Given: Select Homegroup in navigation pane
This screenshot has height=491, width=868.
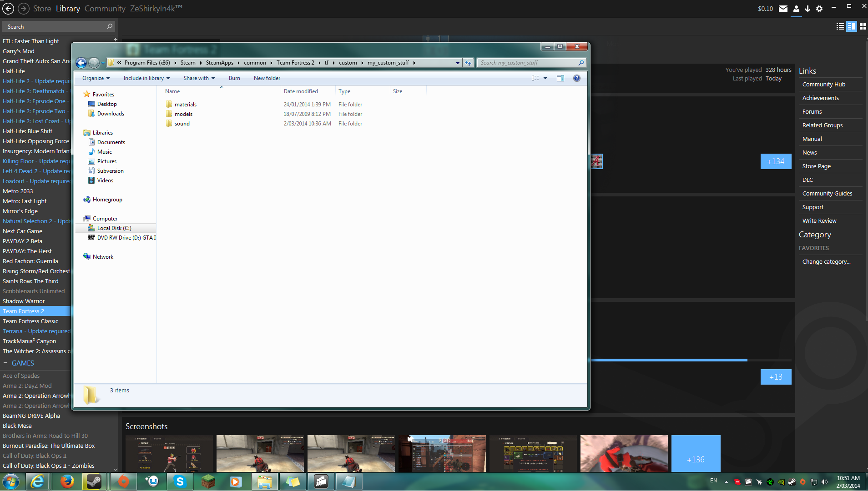Looking at the screenshot, I should tap(107, 200).
